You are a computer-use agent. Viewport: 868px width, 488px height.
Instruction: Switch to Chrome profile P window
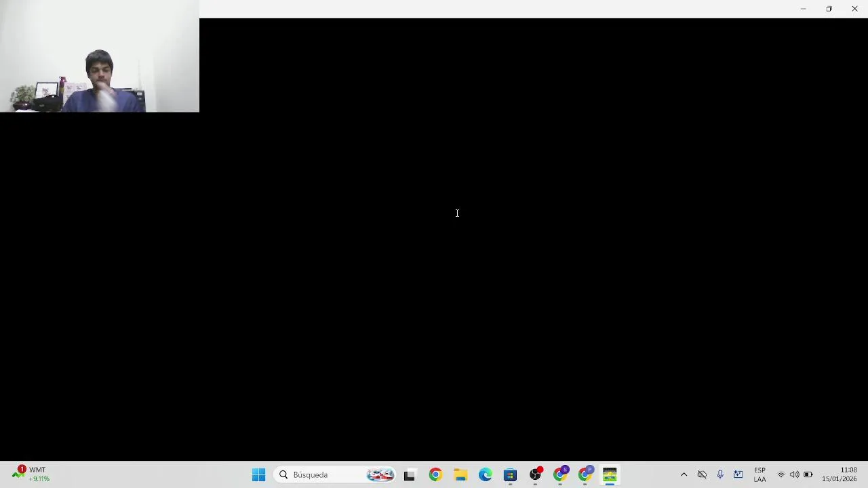[x=586, y=475]
